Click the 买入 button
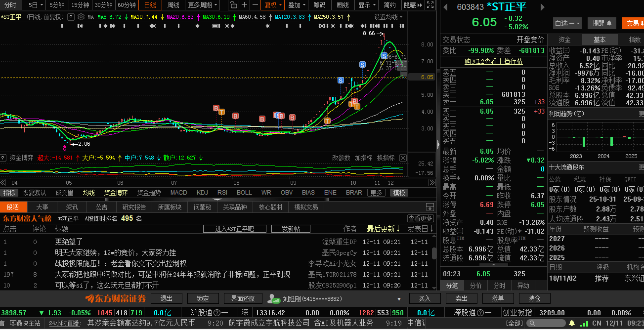Screen dimensions: 644x330 pos(425,298)
